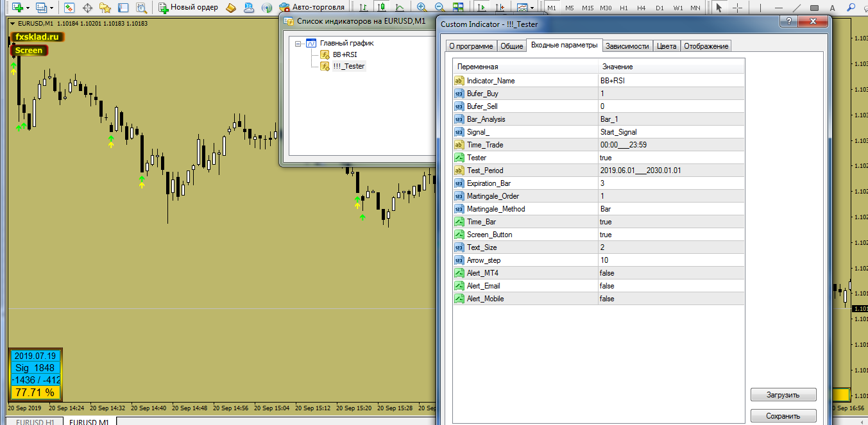The image size is (868, 425).
Task: Click the Новый ордер button
Action: click(189, 8)
